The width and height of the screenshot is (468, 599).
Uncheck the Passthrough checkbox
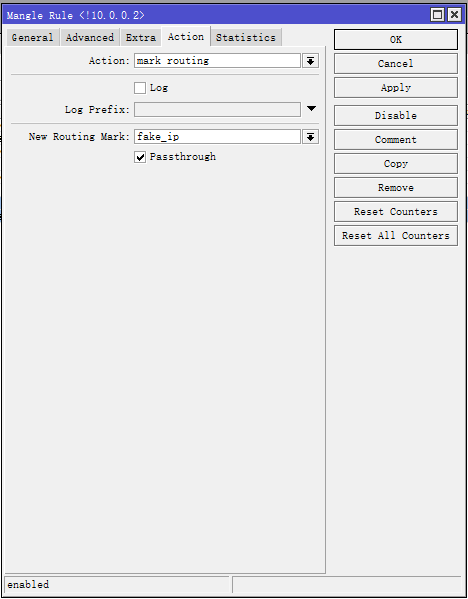140,157
